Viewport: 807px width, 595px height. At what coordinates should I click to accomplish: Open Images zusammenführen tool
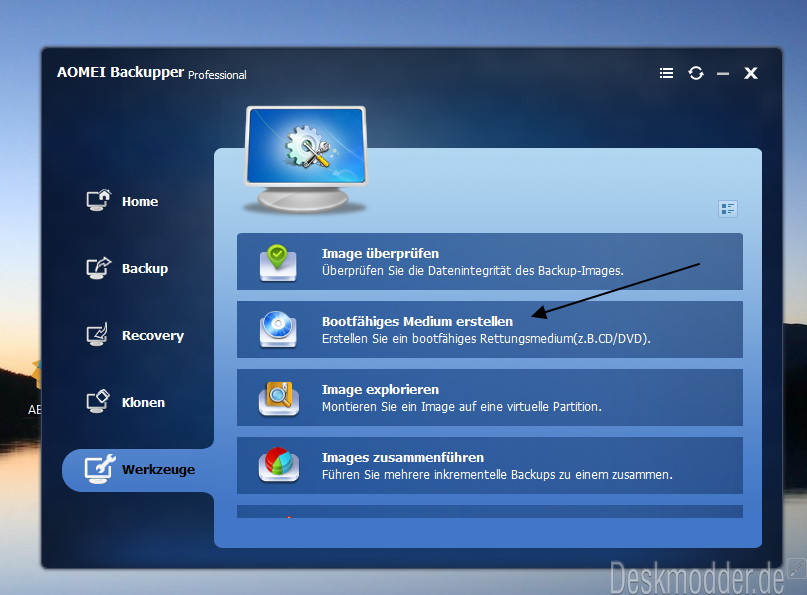point(489,465)
